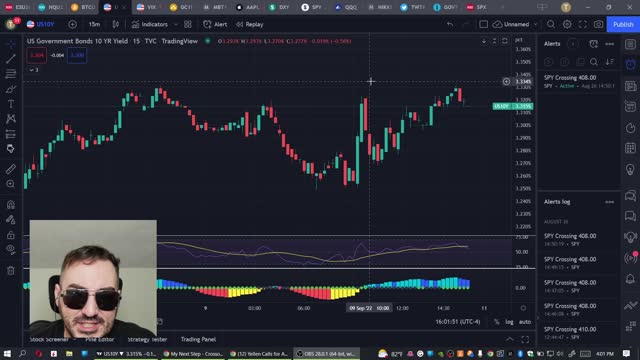This screenshot has width=640, height=360.
Task: Add symbol with the plus circle icon
Action: 72,24
